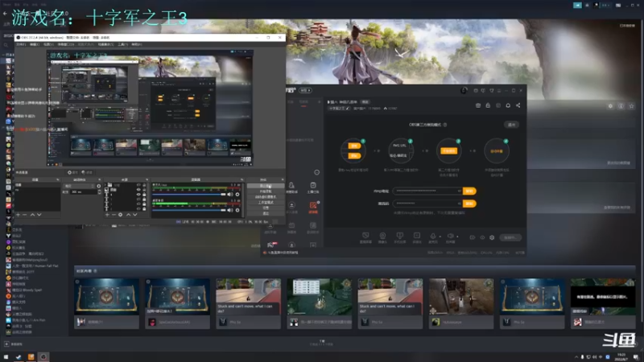The height and width of the screenshot is (362, 644).
Task: Remove selected source in OBS sources panel
Action: coord(114,215)
